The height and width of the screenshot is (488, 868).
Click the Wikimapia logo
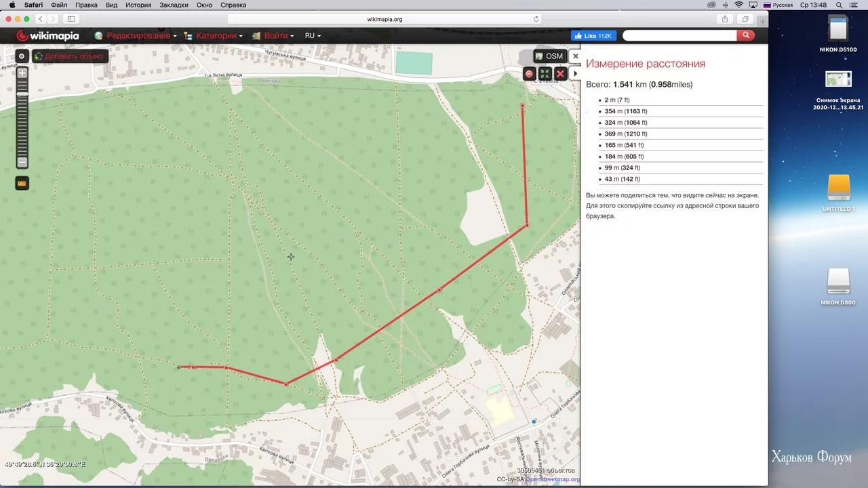coord(47,36)
